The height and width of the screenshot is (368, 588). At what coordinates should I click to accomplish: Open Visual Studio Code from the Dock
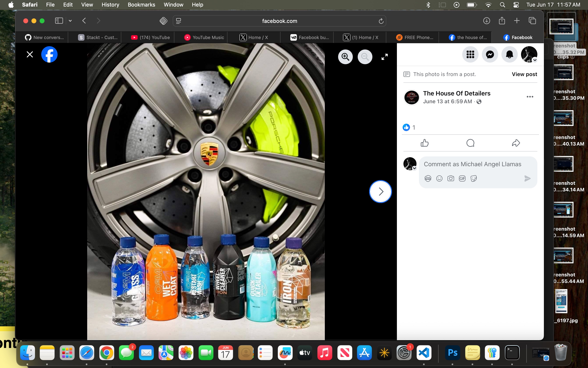[x=424, y=352]
